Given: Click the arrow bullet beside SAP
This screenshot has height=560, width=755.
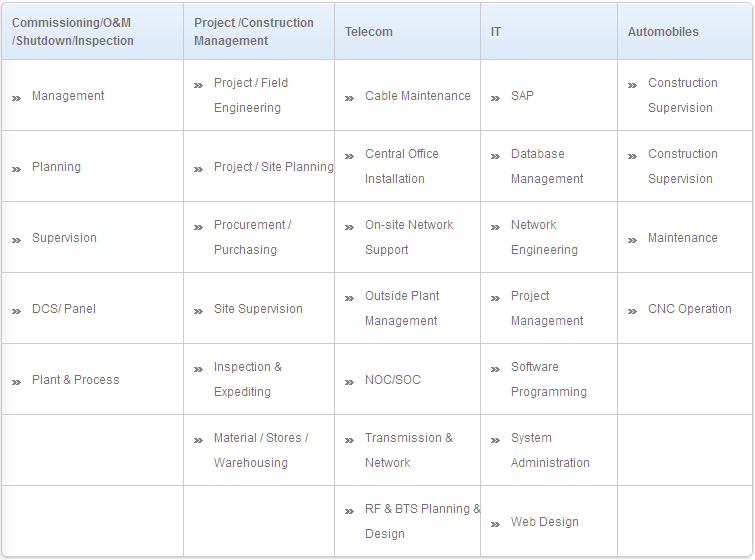Looking at the screenshot, I should pyautogui.click(x=495, y=98).
